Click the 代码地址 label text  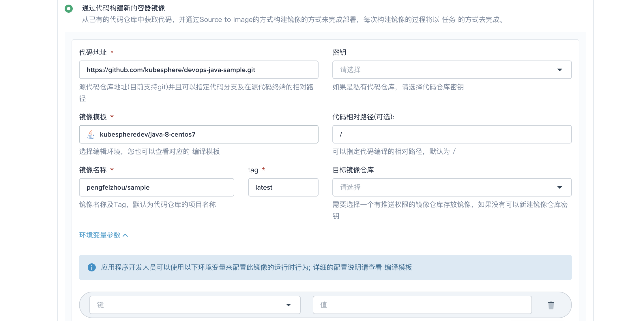pos(93,52)
